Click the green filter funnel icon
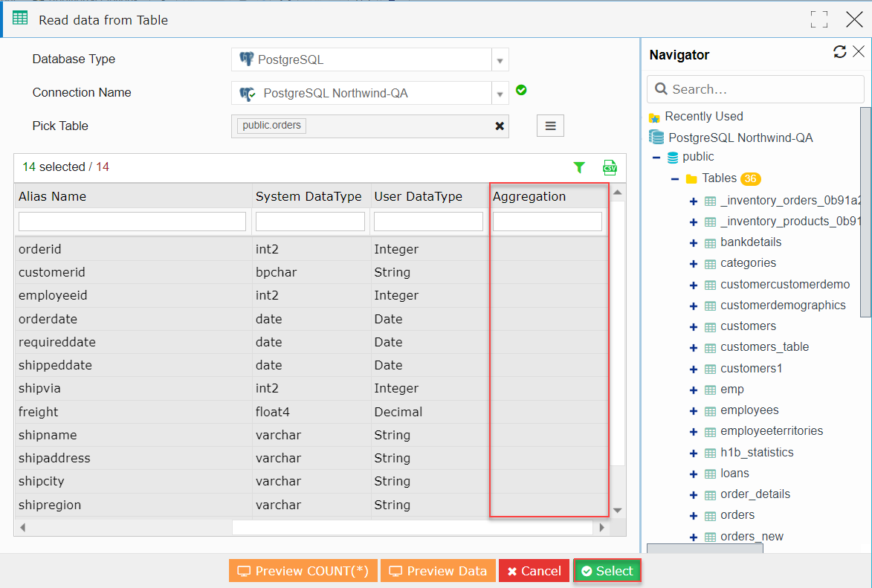The height and width of the screenshot is (588, 872). (x=579, y=167)
